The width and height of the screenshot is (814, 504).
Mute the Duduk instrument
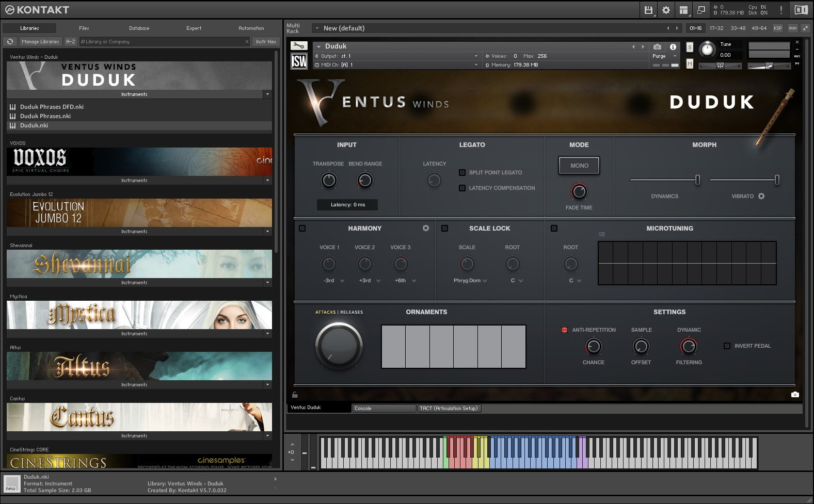coord(690,63)
